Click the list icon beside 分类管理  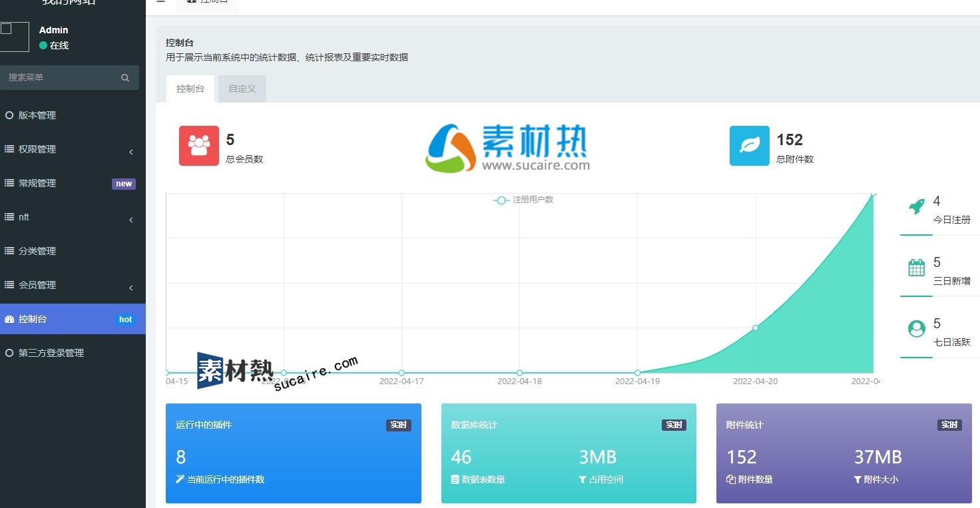(x=9, y=251)
